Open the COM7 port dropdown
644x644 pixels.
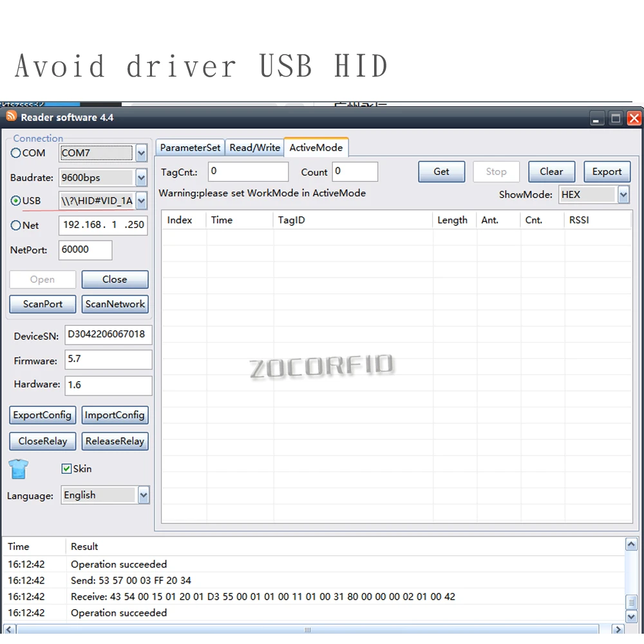pos(141,153)
